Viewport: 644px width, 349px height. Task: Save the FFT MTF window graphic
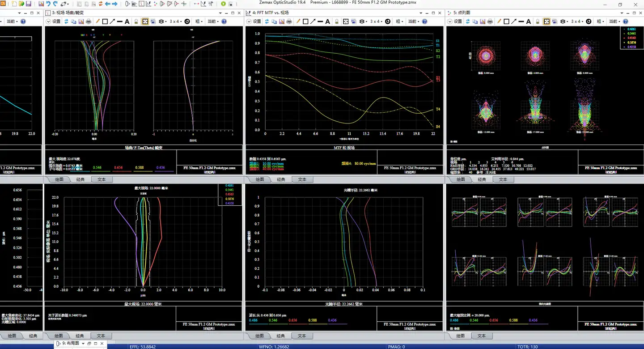tap(281, 21)
